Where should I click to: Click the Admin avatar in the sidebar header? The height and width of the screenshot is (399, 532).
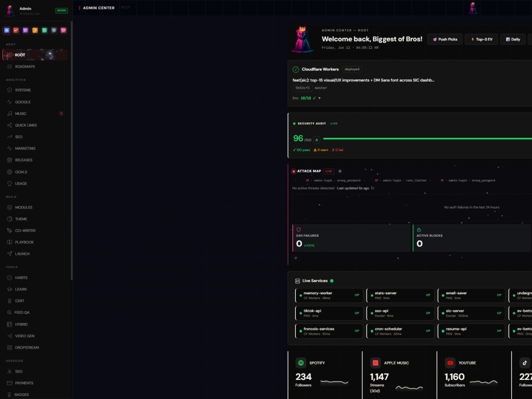(x=10, y=11)
